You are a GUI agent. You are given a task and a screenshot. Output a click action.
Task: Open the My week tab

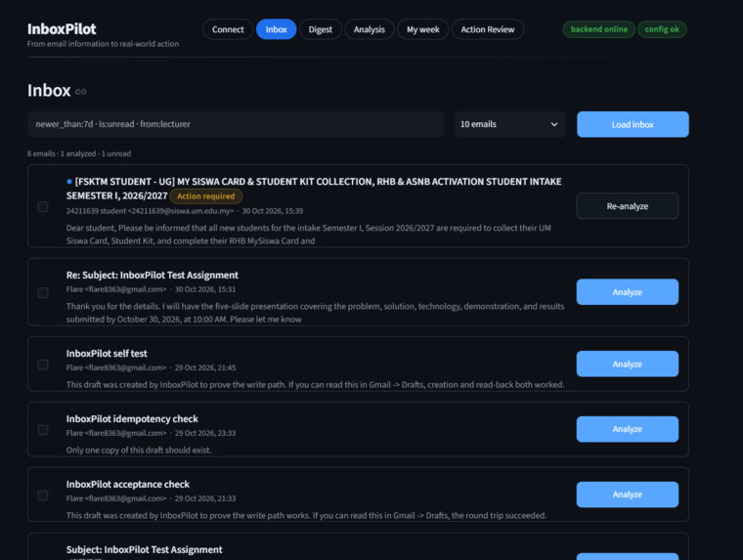tap(422, 29)
